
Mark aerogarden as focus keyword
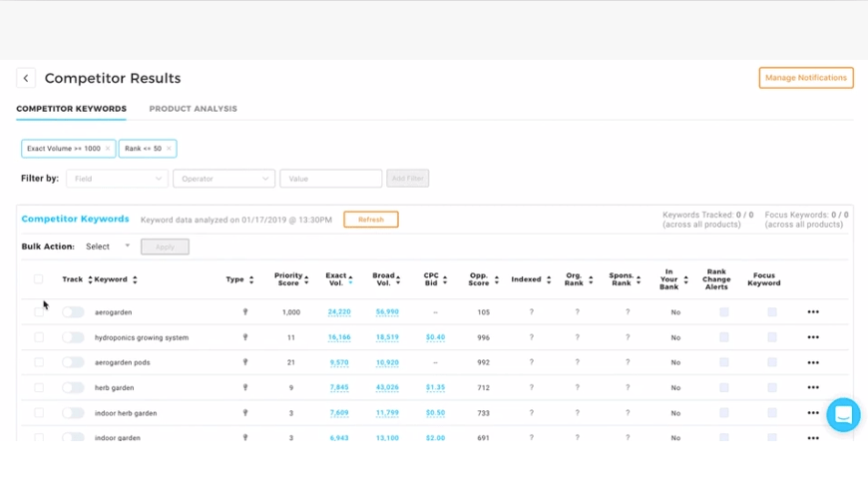tap(772, 312)
